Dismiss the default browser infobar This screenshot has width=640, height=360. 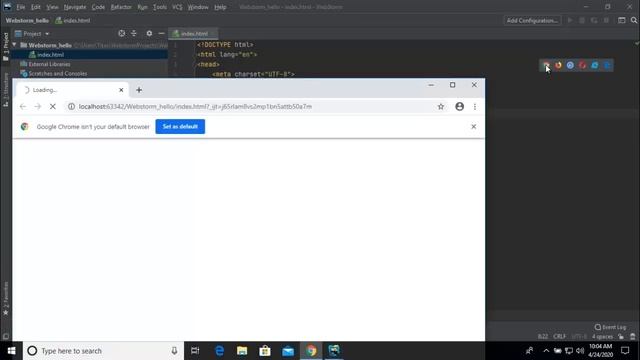point(473,127)
